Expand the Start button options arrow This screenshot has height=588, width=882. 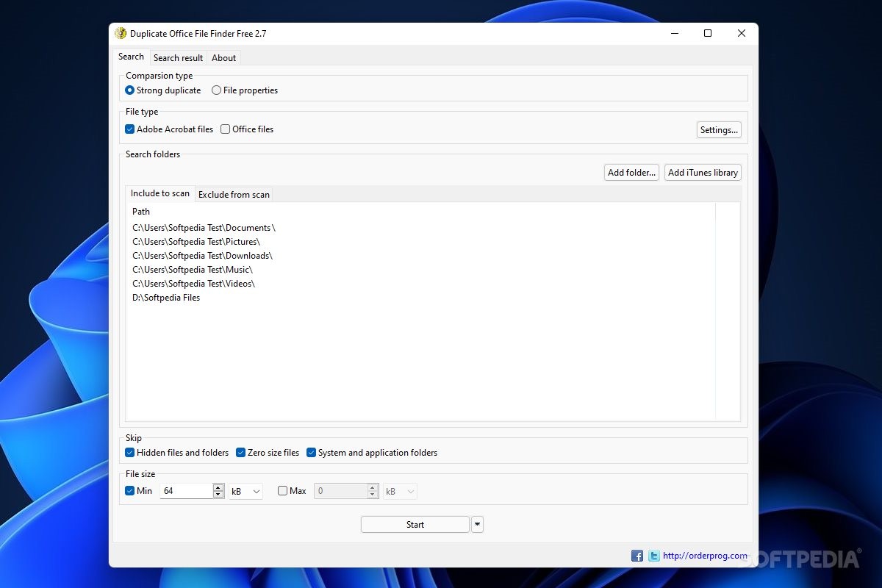[478, 524]
